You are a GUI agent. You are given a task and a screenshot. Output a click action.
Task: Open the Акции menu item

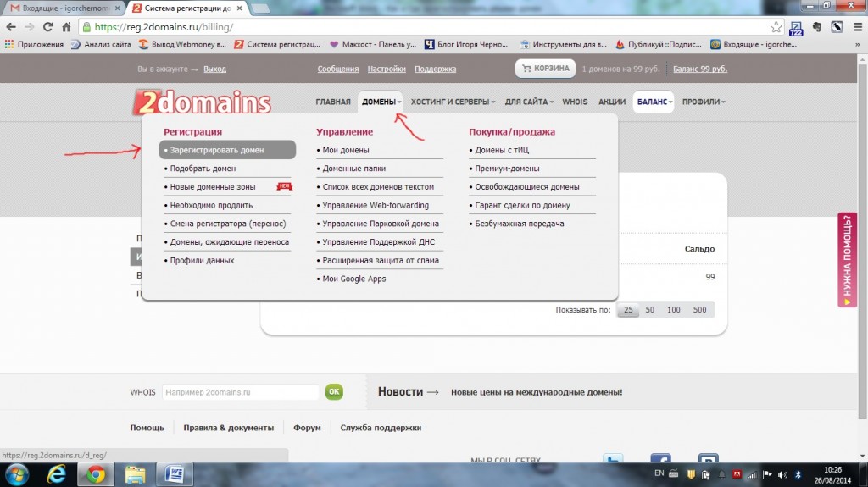click(x=612, y=102)
